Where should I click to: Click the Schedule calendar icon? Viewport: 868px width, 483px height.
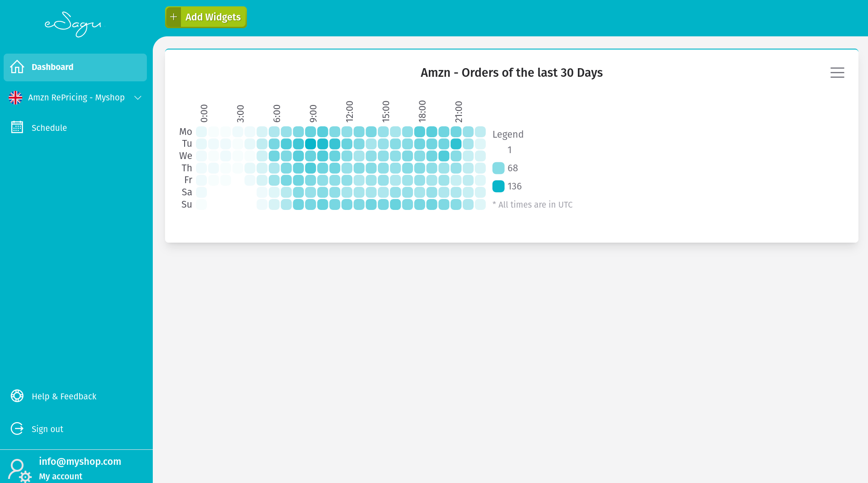click(x=17, y=127)
